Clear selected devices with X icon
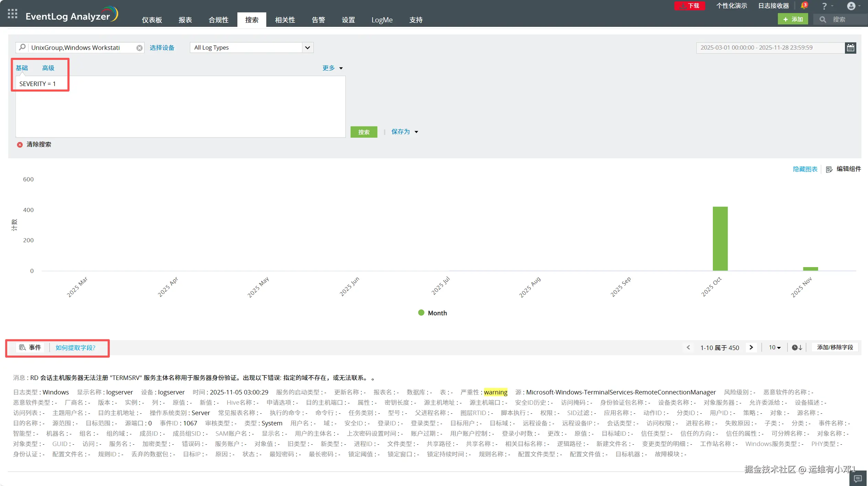The image size is (868, 486). tap(139, 48)
